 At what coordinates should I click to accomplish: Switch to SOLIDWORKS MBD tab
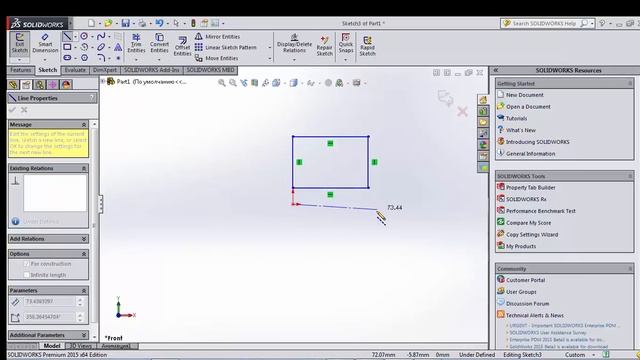pyautogui.click(x=211, y=70)
